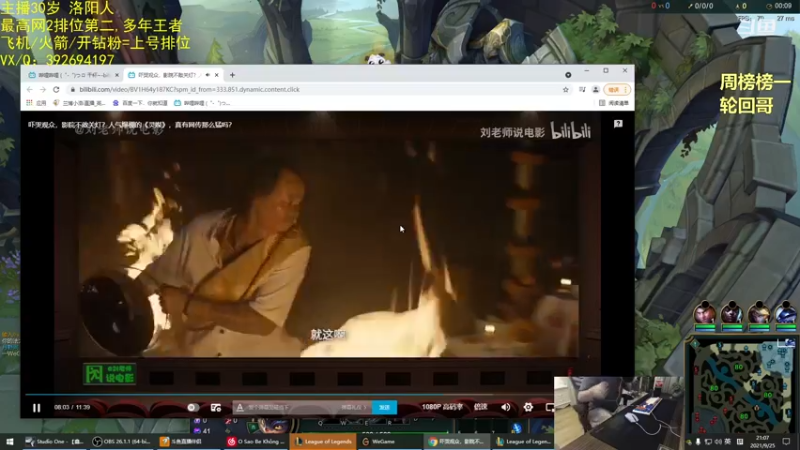Open the 1080P quality selector

(x=442, y=407)
